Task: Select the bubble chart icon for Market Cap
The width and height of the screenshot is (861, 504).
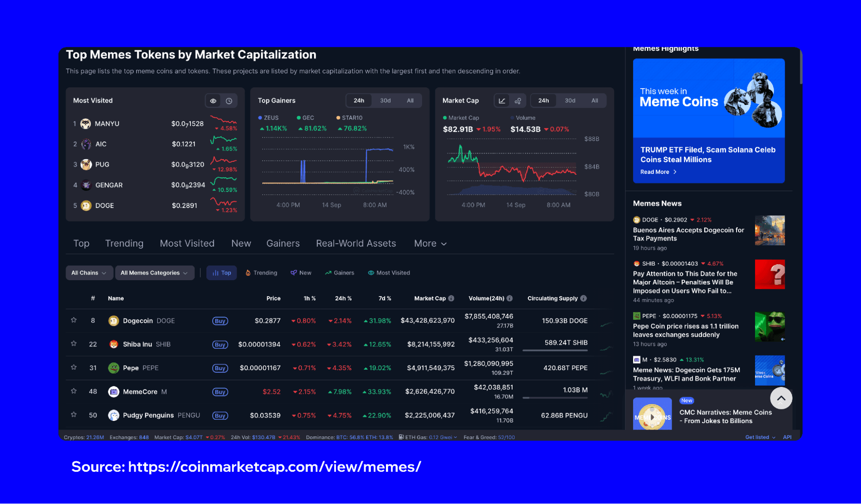Action: coord(517,100)
